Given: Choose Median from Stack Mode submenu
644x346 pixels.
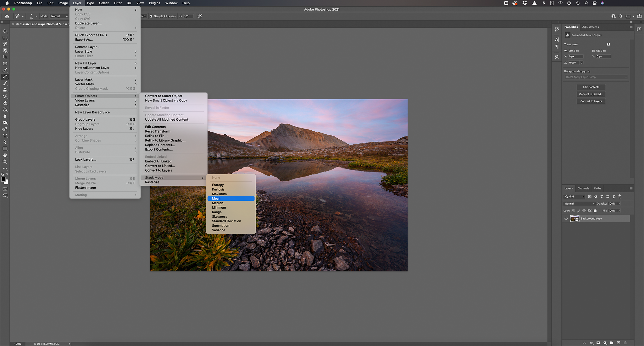Looking at the screenshot, I should click(x=218, y=203).
